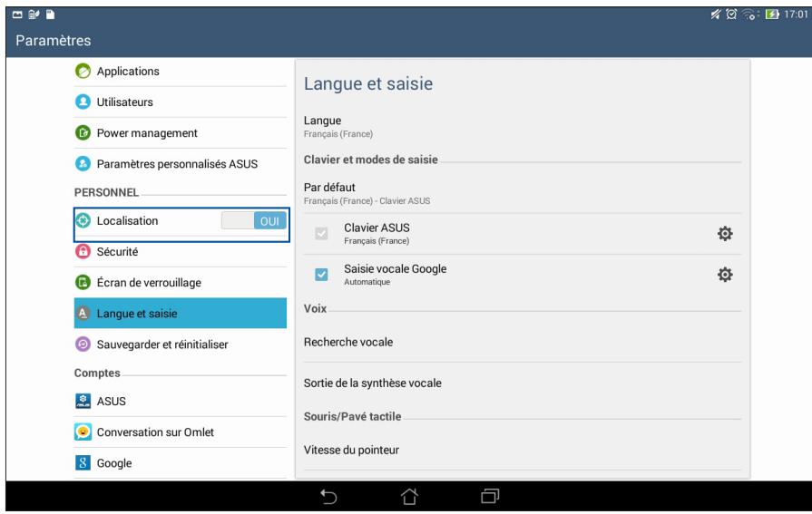Change the Langue Français (France) setting

point(523,127)
